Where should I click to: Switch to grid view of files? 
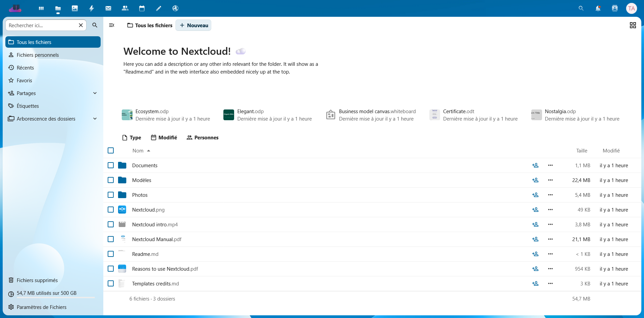pos(633,25)
